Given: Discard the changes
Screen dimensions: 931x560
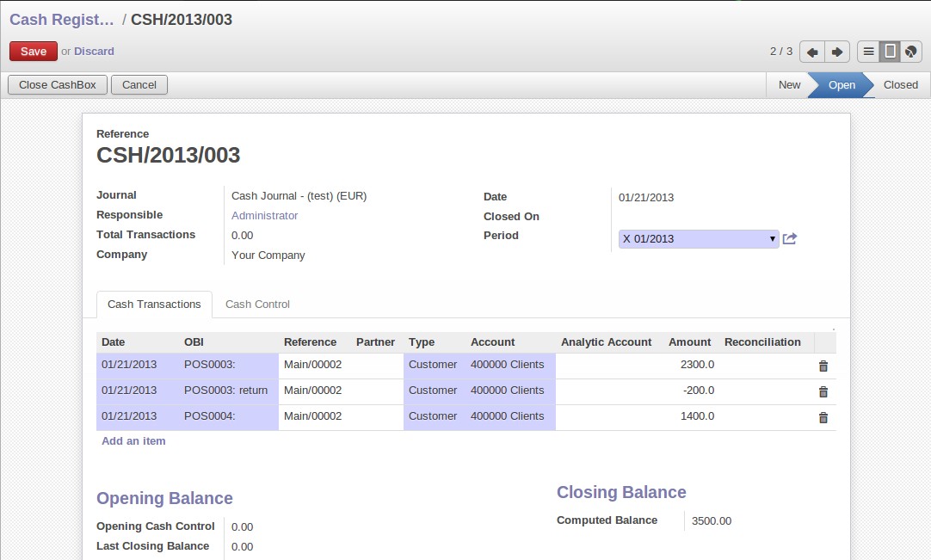Looking at the screenshot, I should tap(94, 52).
